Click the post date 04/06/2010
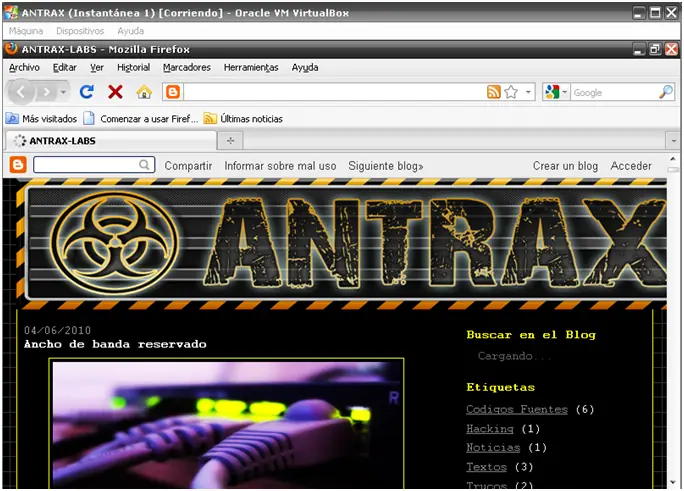Viewport: 684px width, 491px height. [x=57, y=330]
